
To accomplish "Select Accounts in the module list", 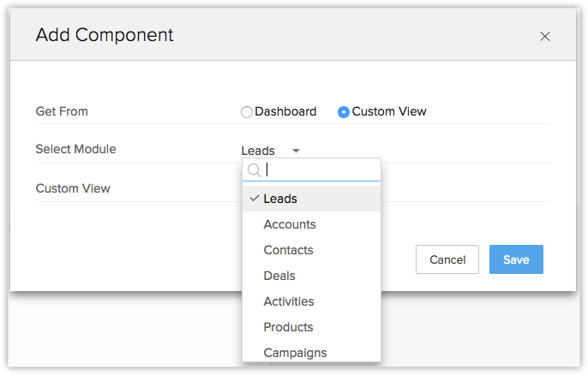I will [290, 224].
